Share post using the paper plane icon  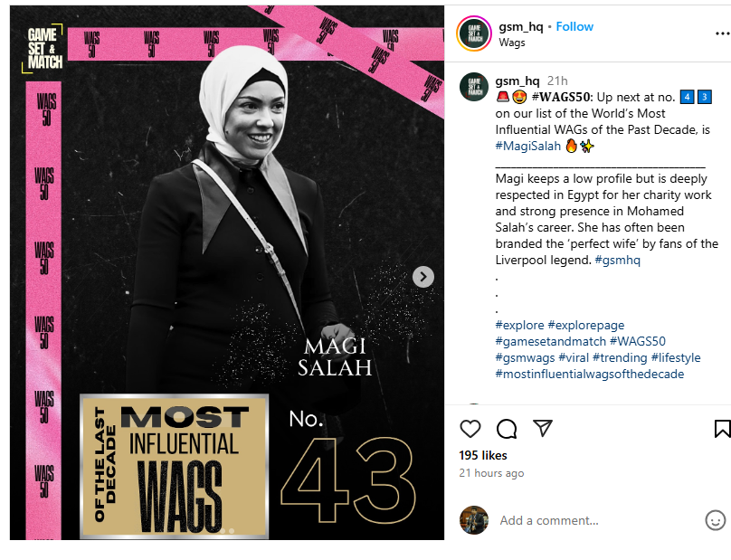(543, 428)
